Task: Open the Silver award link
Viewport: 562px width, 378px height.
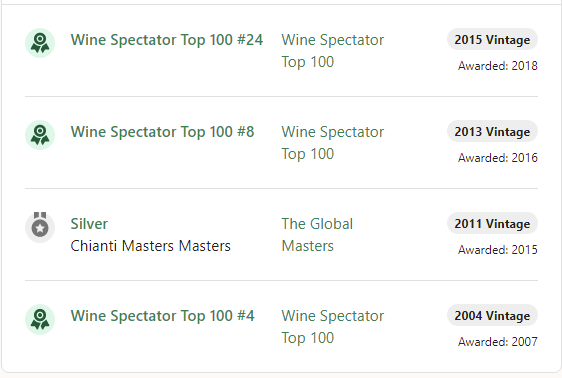Action: (89, 224)
